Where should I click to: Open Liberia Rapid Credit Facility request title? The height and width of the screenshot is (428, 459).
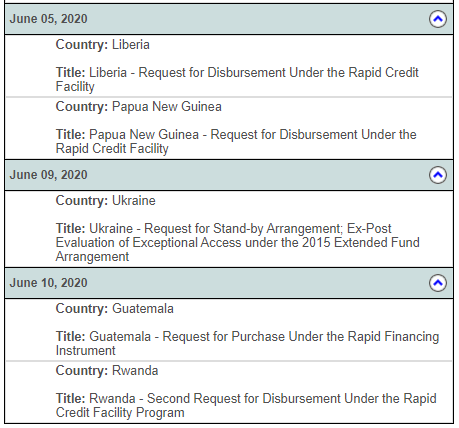coord(237,79)
